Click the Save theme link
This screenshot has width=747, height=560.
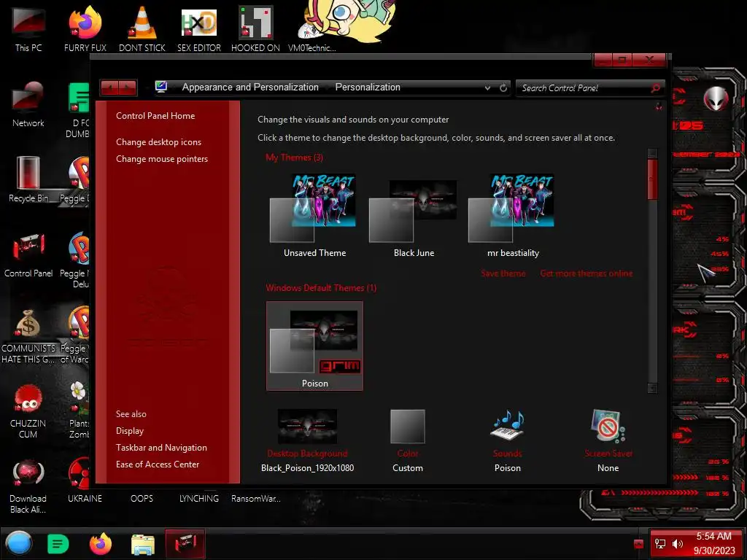(503, 273)
